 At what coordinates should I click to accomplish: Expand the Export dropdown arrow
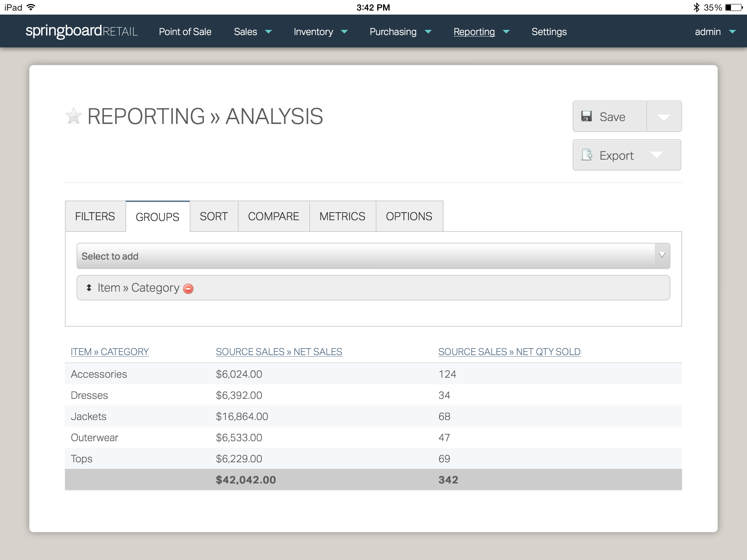(x=656, y=155)
